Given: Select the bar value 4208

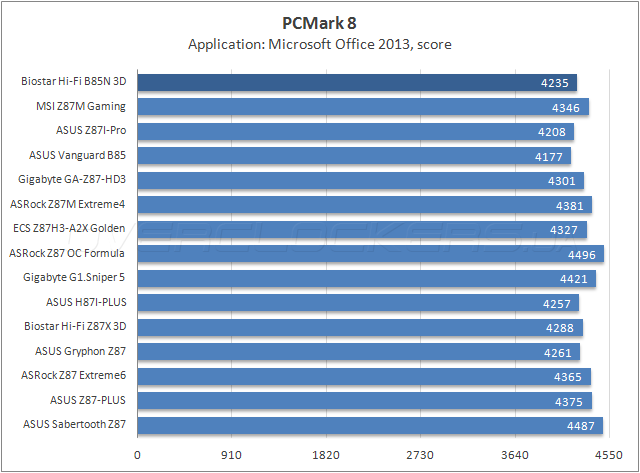Looking at the screenshot, I should point(552,132).
